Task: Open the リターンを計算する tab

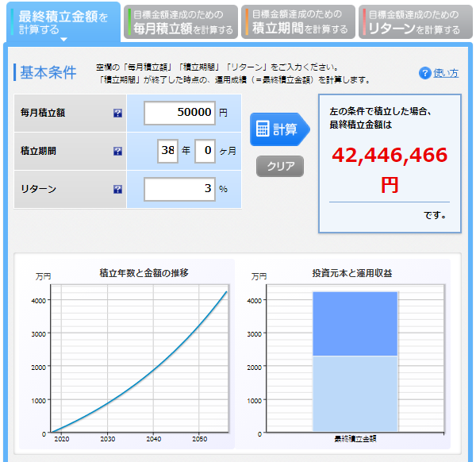Action: [x=415, y=22]
